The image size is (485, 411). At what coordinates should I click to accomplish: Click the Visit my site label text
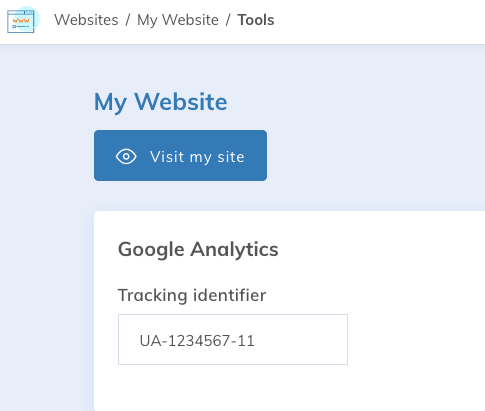click(x=197, y=157)
